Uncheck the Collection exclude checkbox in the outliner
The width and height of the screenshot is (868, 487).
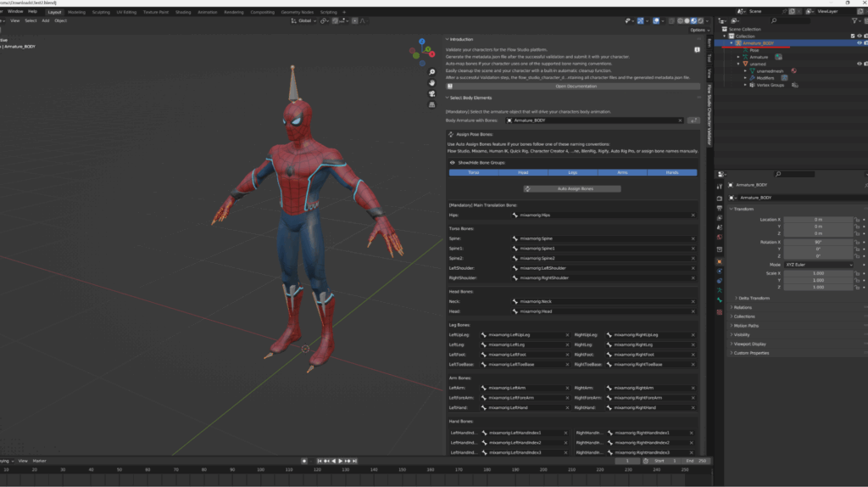(853, 36)
